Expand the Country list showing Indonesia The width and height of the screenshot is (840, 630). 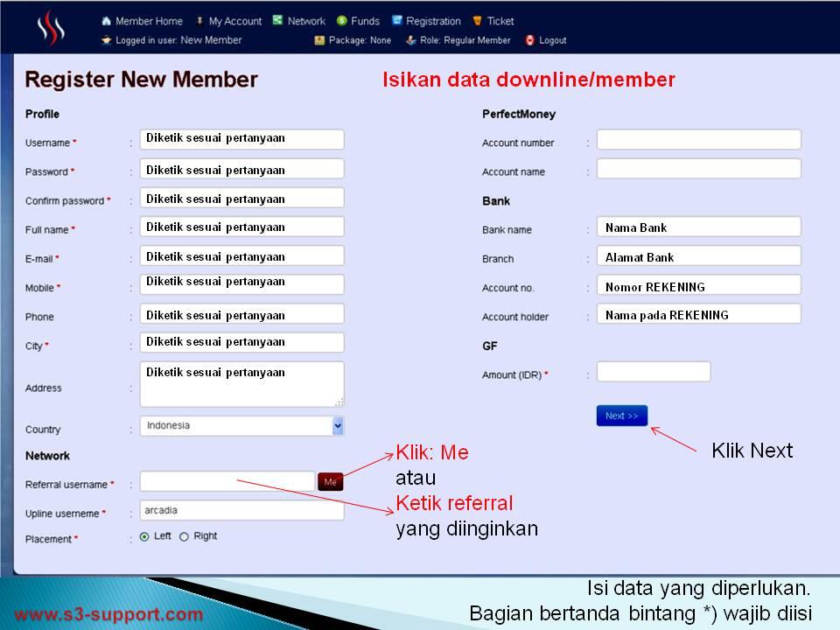(x=241, y=426)
